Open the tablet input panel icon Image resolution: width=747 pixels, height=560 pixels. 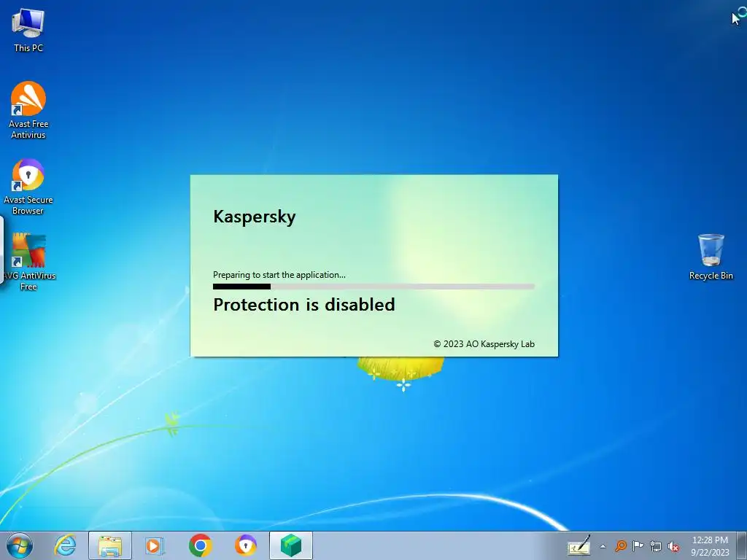click(578, 545)
